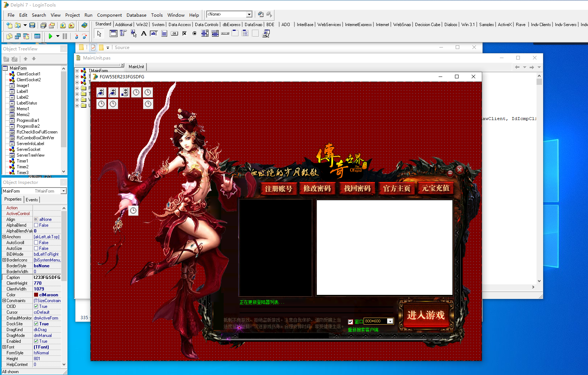Open the 800*600 resolution dropdown
588x375 pixels.
[x=390, y=321]
